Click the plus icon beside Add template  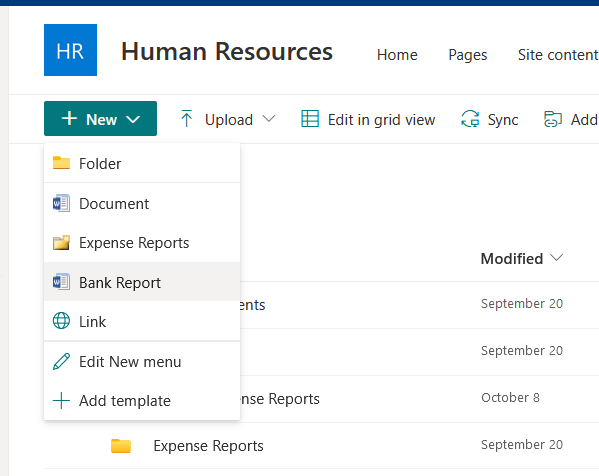click(61, 401)
